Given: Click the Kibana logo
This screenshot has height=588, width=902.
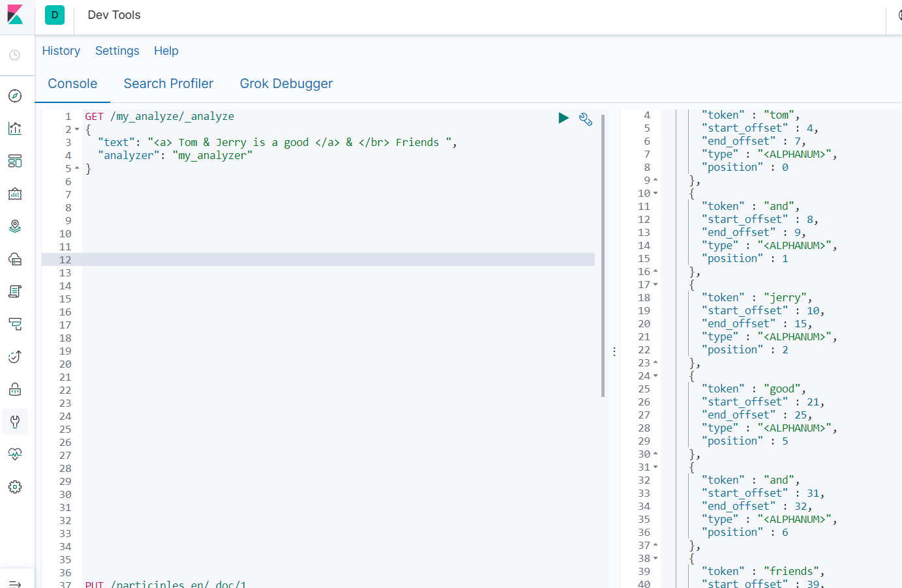Looking at the screenshot, I should coord(15,15).
